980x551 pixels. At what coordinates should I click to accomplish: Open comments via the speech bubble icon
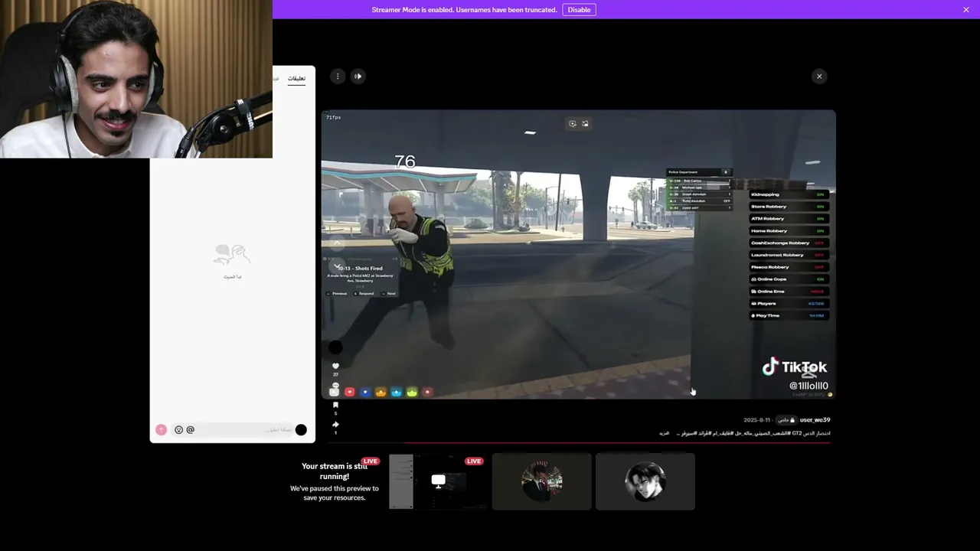[x=335, y=386]
